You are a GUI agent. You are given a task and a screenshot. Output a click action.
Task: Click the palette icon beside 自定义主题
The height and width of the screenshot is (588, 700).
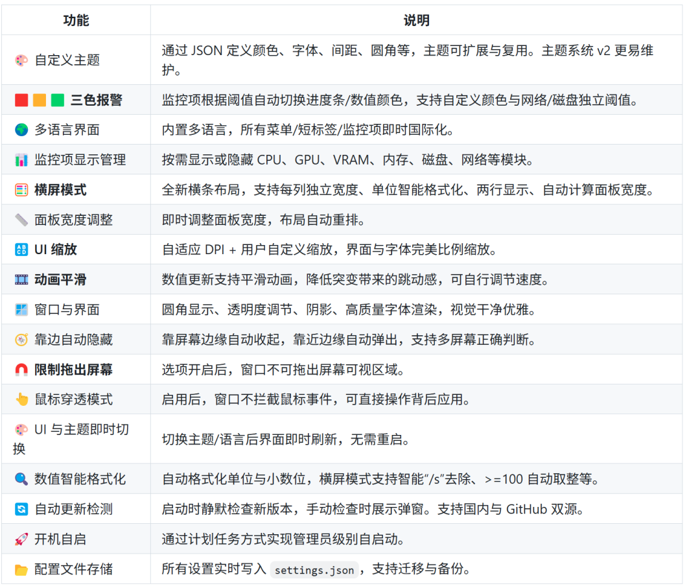21,60
